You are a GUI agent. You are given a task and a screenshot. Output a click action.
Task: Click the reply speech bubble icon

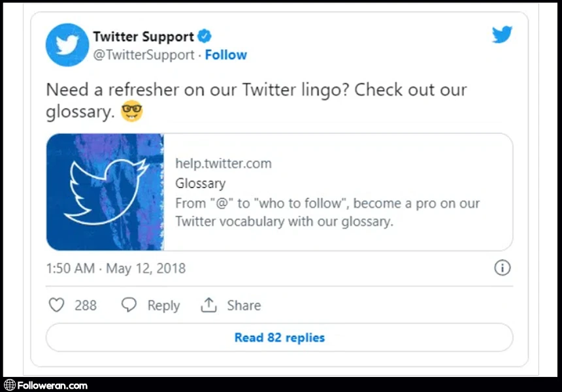point(129,305)
